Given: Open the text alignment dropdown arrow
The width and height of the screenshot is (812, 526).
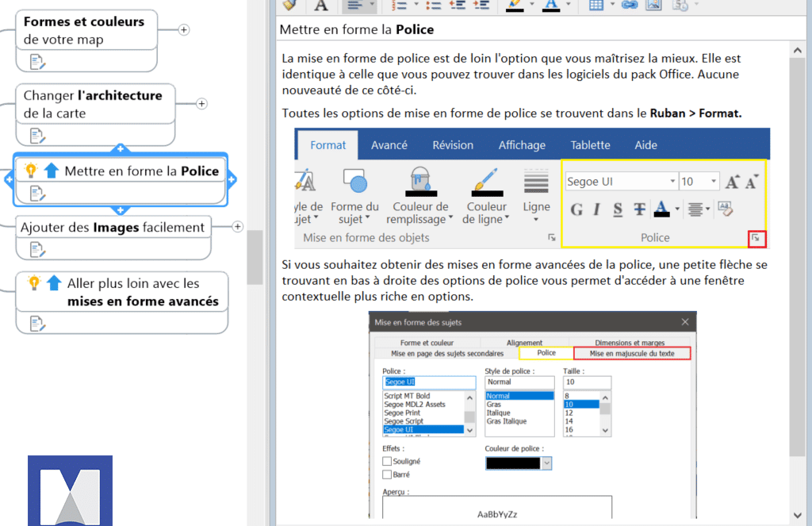Looking at the screenshot, I should 371,5.
